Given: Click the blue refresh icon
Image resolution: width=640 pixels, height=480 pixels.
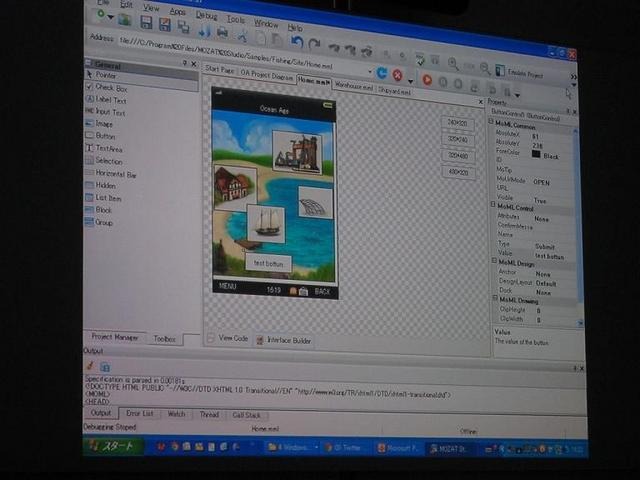Looking at the screenshot, I should pyautogui.click(x=381, y=74).
